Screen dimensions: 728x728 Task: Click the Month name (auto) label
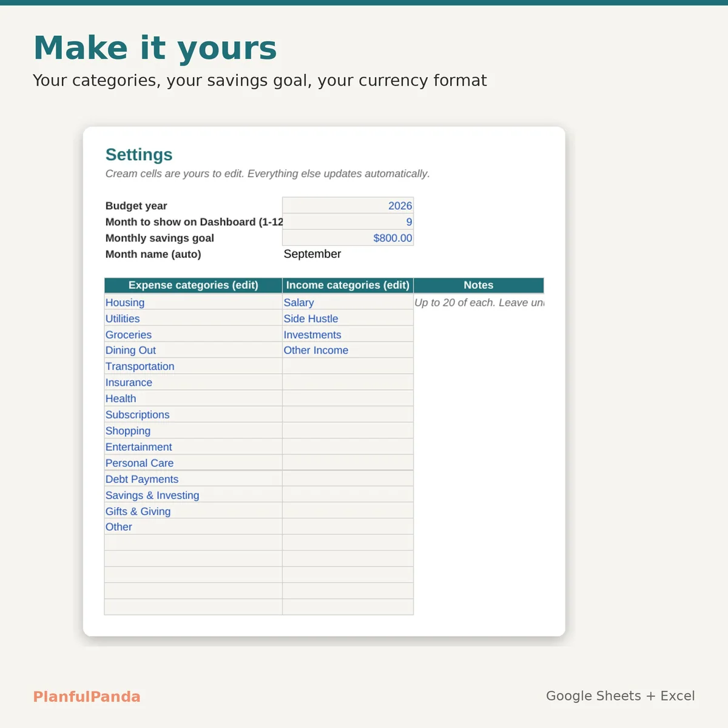[153, 254]
